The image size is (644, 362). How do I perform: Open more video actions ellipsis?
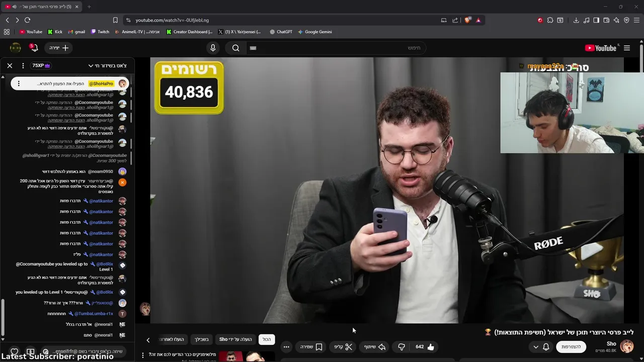(286, 347)
